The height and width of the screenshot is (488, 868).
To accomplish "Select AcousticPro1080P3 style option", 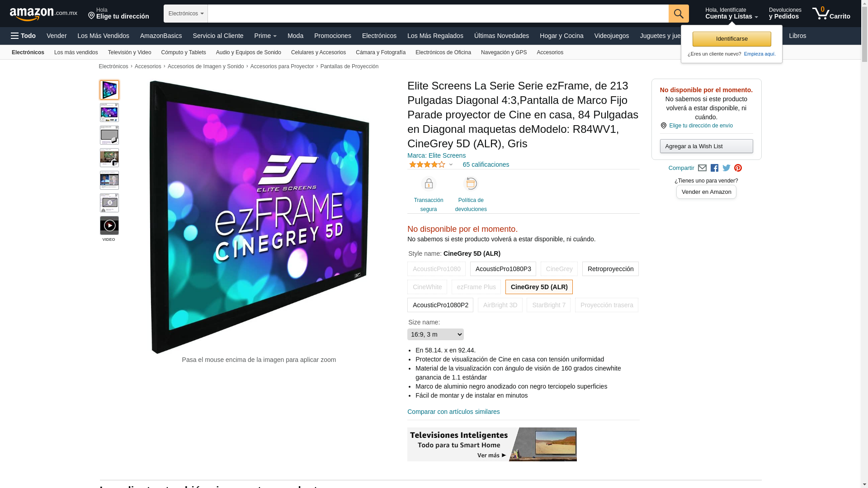I will coord(503,269).
